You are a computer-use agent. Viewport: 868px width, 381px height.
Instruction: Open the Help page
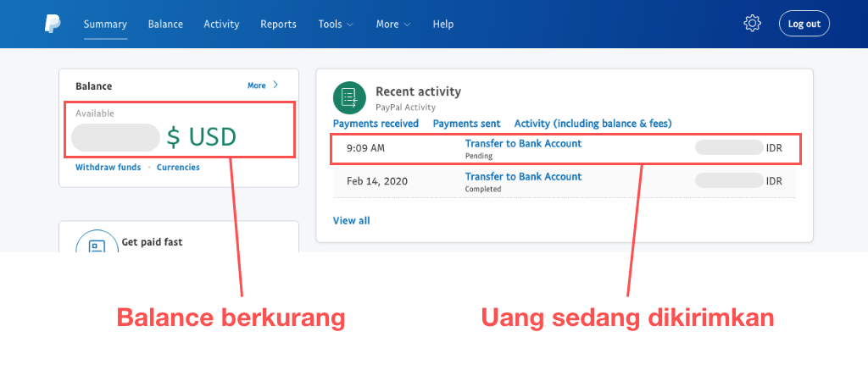pyautogui.click(x=442, y=25)
